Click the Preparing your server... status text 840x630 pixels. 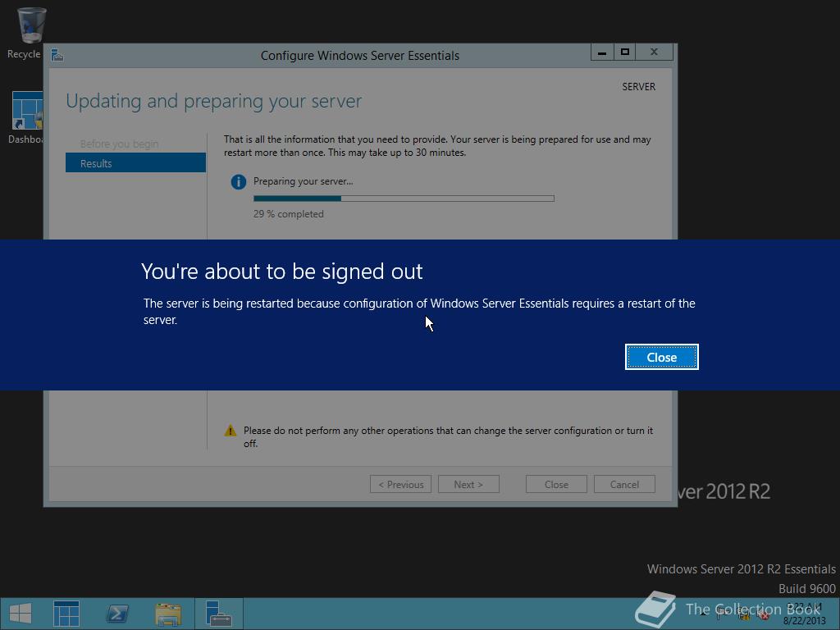pos(304,181)
